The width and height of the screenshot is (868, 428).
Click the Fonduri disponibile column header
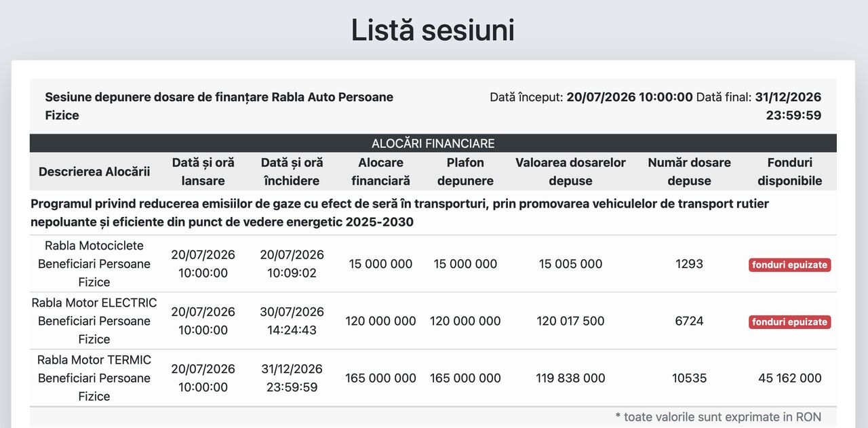[790, 172]
